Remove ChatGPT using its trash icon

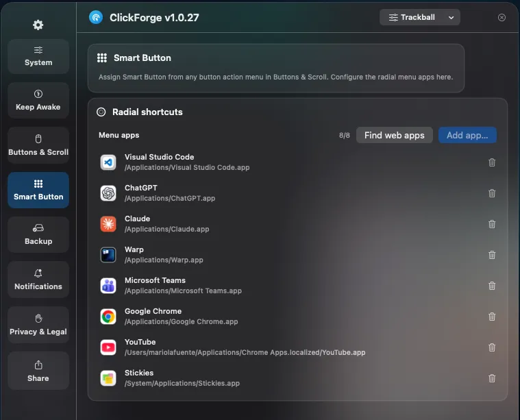[x=492, y=193]
